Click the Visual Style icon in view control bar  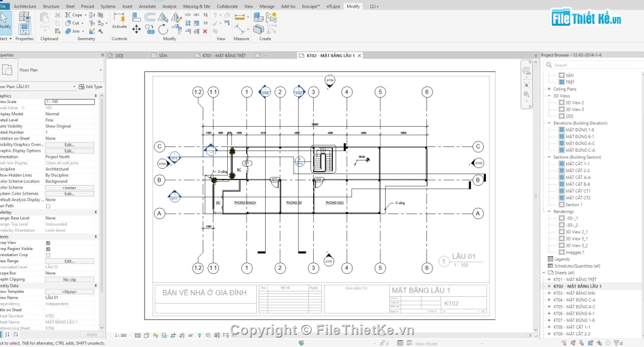click(x=146, y=335)
